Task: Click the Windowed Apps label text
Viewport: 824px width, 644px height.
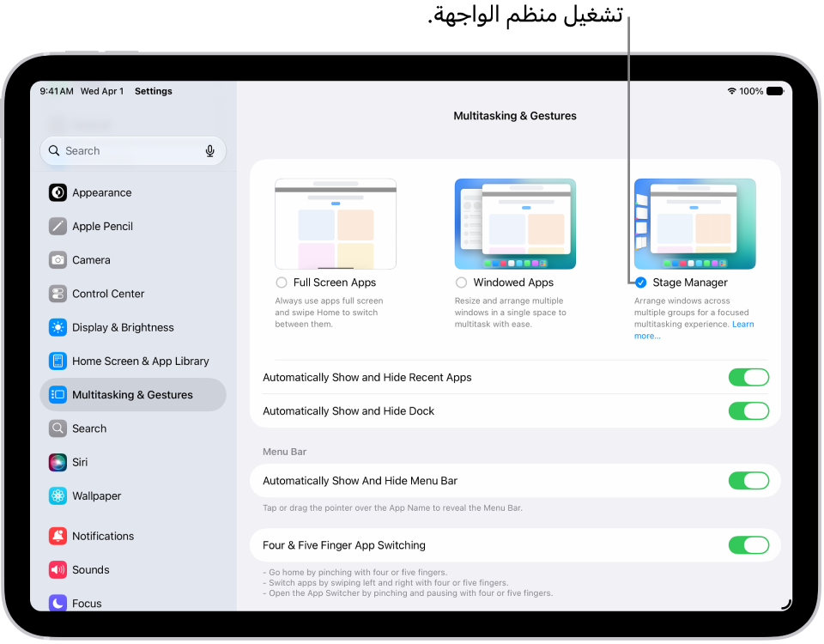Action: click(x=513, y=283)
